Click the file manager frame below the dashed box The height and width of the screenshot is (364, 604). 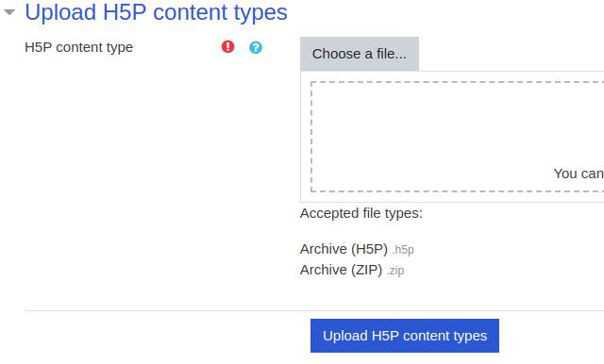[x=452, y=197]
